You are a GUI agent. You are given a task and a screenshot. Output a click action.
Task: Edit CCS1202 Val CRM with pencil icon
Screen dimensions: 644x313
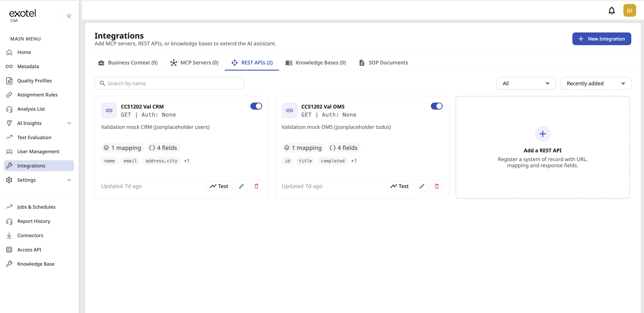241,186
